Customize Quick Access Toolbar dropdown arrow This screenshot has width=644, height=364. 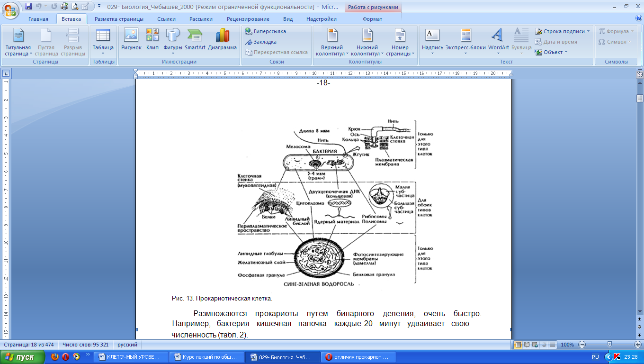(x=99, y=6)
